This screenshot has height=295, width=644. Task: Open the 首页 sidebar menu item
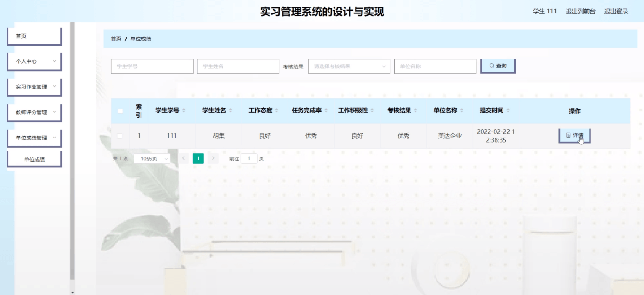[34, 36]
